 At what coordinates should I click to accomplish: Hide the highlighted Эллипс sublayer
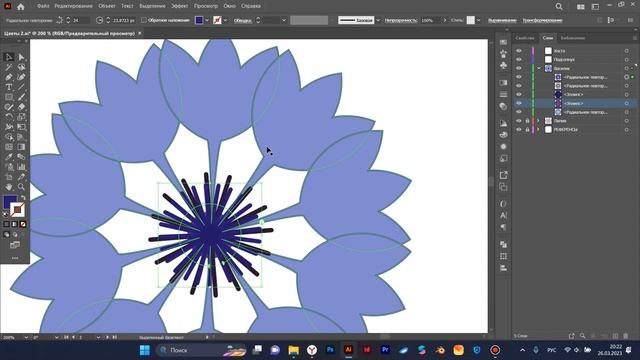tap(519, 103)
